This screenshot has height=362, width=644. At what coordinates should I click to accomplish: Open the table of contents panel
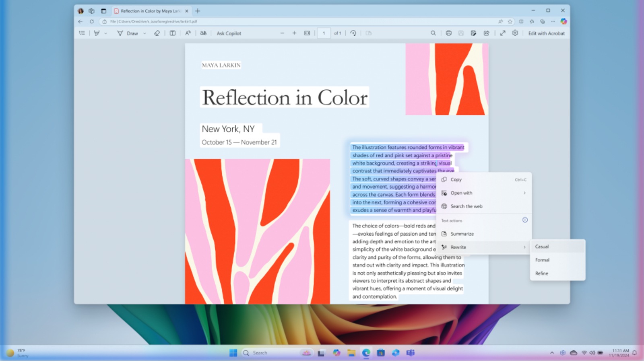pyautogui.click(x=82, y=33)
